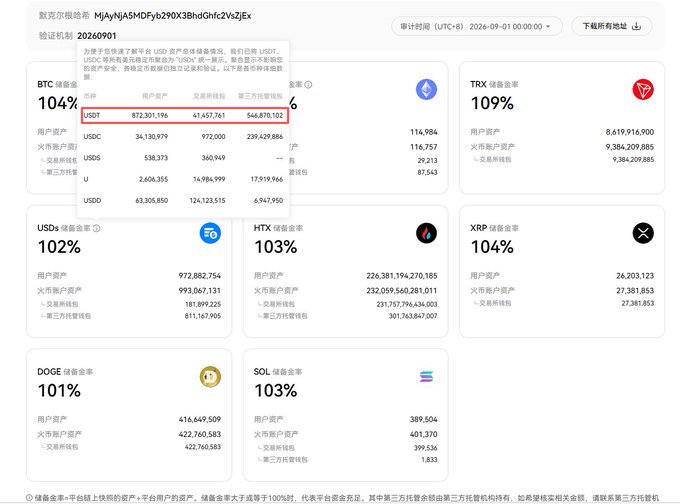Click USDT user assets value 872,301,196

coord(150,115)
